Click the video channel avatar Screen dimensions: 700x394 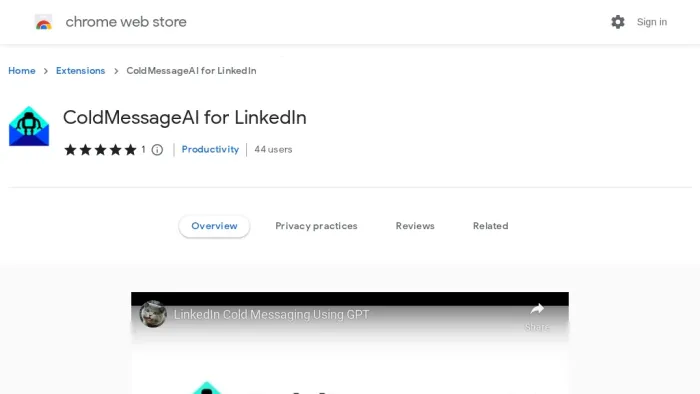point(153,314)
